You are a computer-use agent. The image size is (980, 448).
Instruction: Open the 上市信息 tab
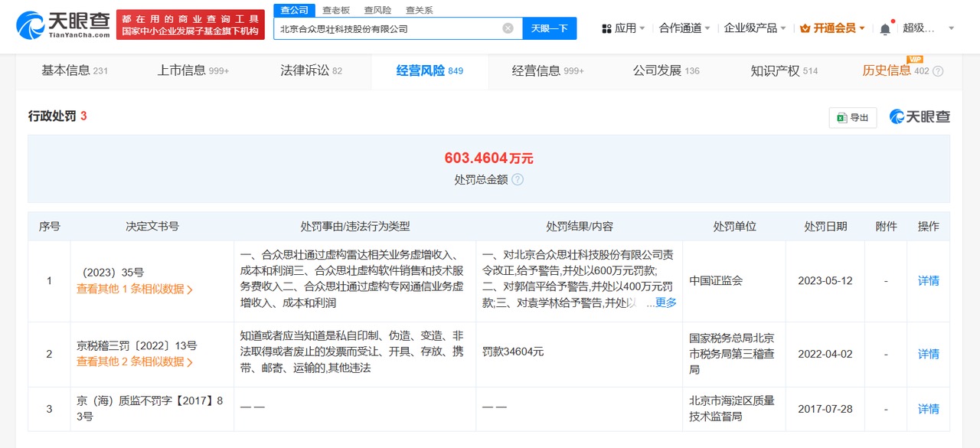pos(193,70)
